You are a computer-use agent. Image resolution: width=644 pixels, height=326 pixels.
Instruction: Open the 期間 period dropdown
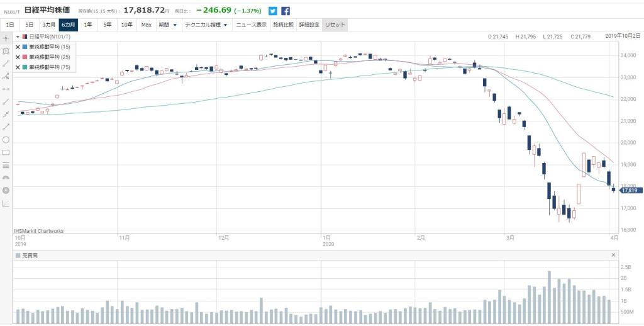(167, 25)
